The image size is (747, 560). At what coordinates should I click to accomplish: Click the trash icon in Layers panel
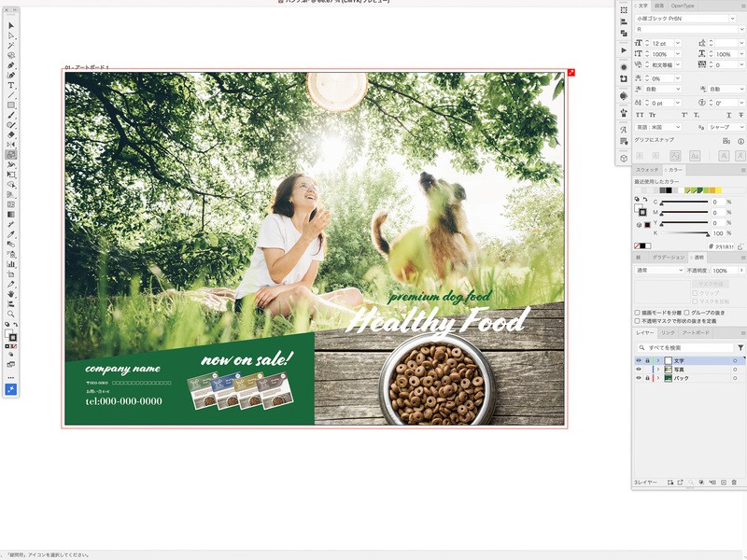pos(735,483)
